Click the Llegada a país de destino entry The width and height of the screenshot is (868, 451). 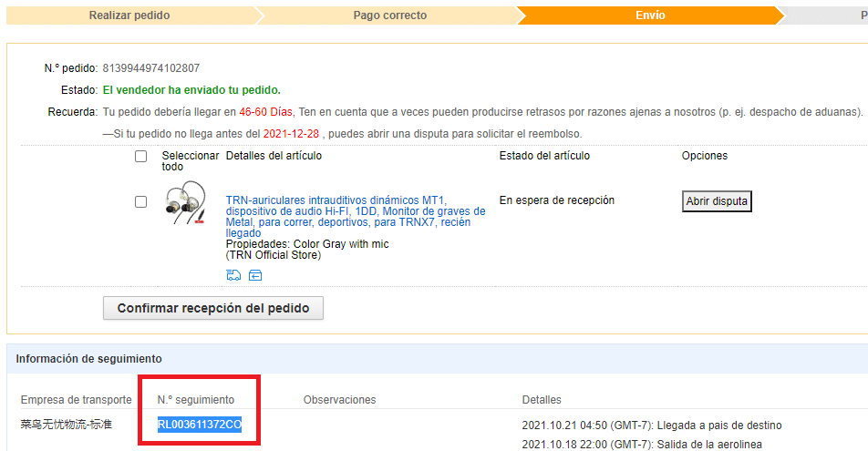[x=651, y=425]
